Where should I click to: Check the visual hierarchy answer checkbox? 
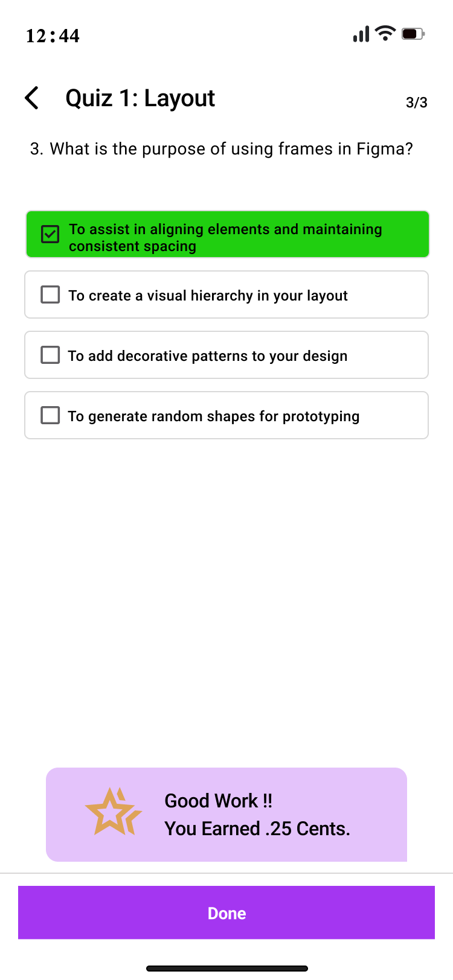pos(50,294)
